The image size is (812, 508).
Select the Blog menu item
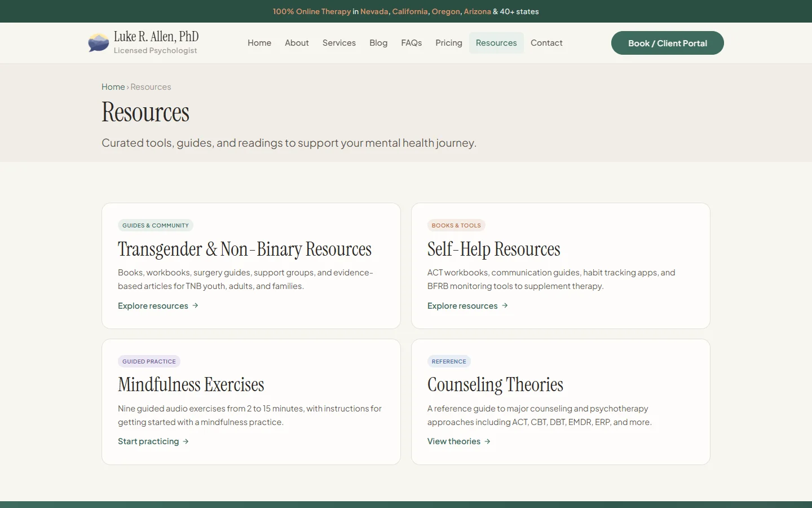pos(378,43)
